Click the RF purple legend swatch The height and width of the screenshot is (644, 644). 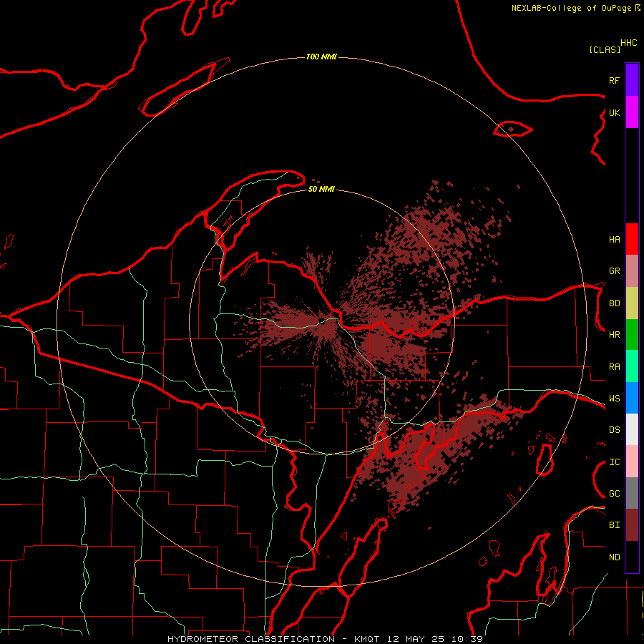click(x=632, y=80)
